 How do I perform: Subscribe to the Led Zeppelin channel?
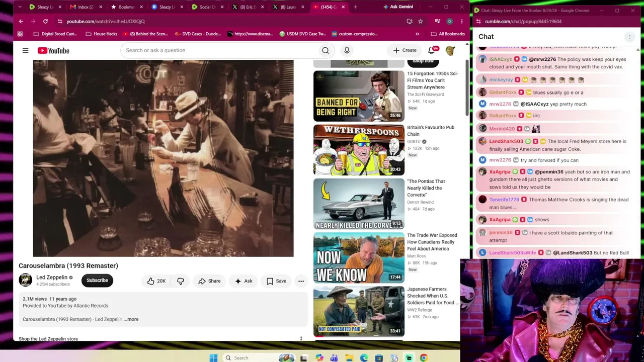(x=97, y=281)
